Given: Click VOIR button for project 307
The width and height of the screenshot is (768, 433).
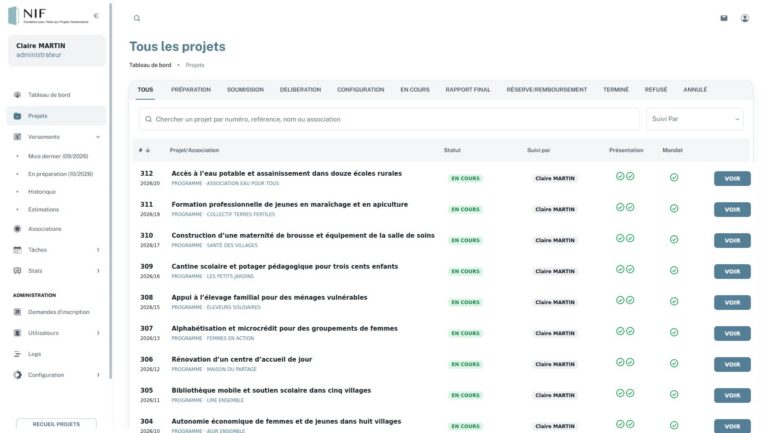Looking at the screenshot, I should click(732, 333).
